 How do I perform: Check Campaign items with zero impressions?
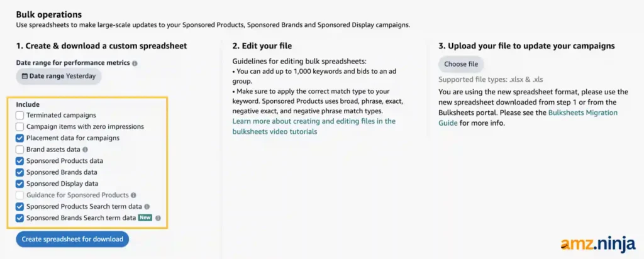[x=20, y=127]
